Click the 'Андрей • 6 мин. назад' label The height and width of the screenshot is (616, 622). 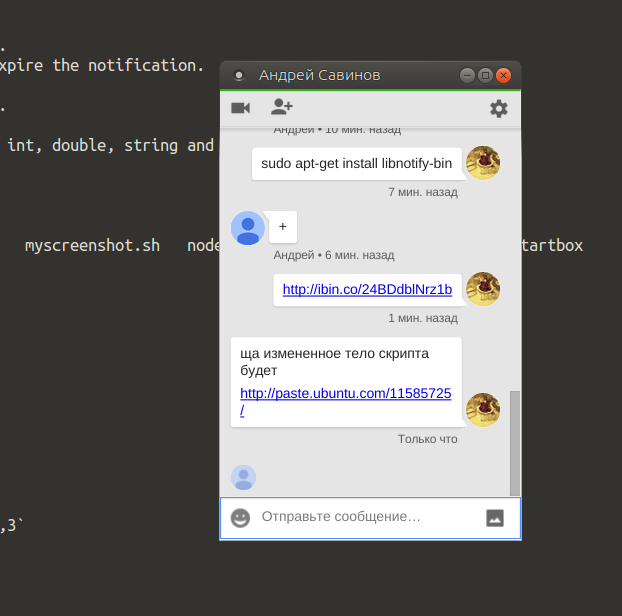[334, 255]
